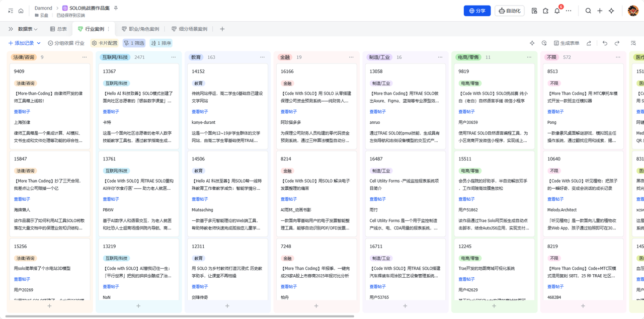
Task: Expand the view list double-chevron
Action: (11, 29)
